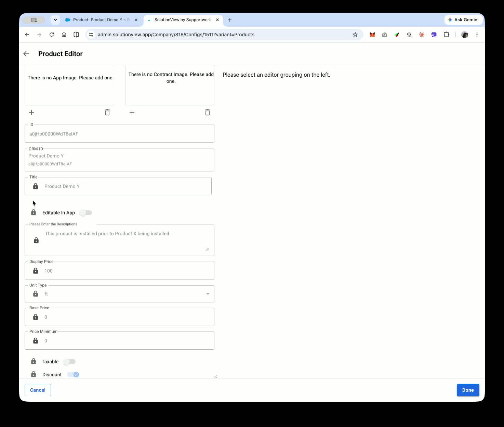Open the MetaMask fox extension
The width and height of the screenshot is (504, 427).
tap(372, 35)
